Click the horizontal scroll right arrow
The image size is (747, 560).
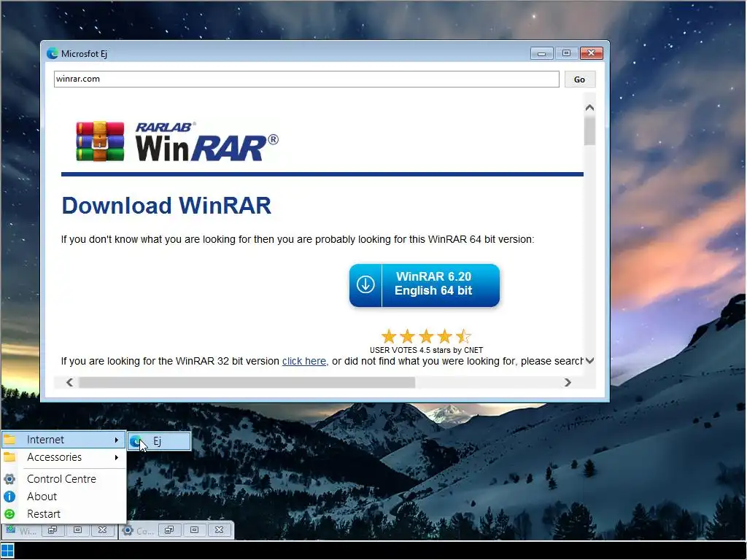tap(568, 382)
